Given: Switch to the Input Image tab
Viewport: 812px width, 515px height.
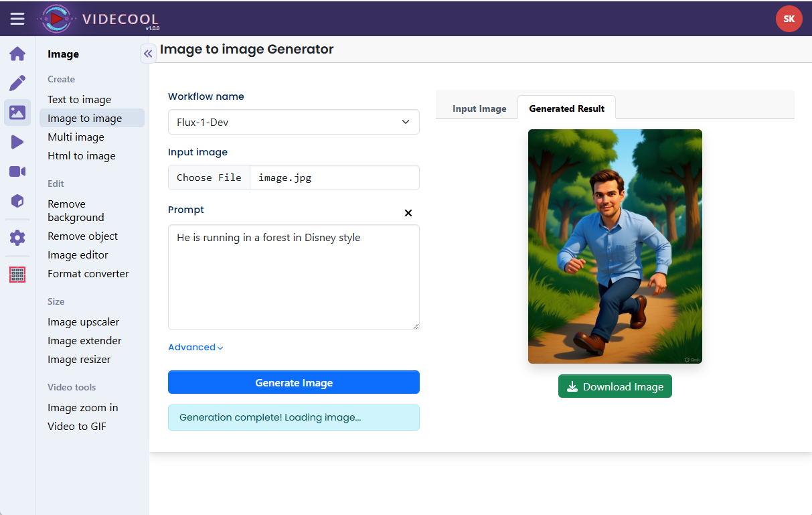Looking at the screenshot, I should [479, 108].
